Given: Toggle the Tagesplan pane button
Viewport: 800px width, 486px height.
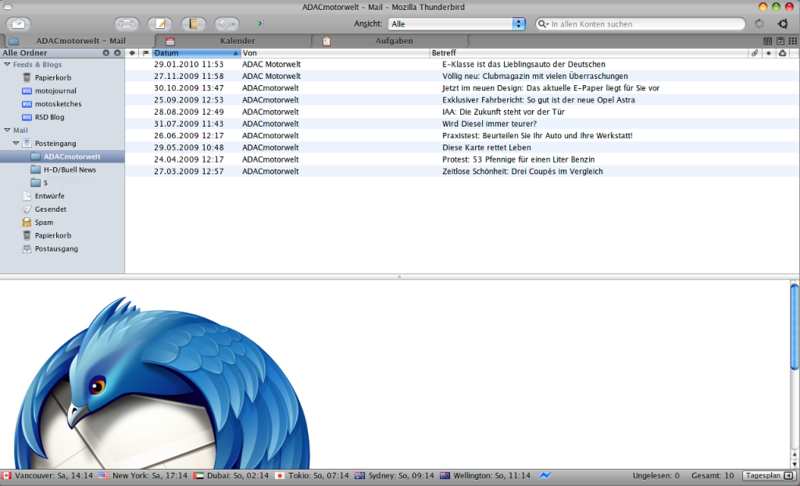Looking at the screenshot, I should click(x=769, y=475).
